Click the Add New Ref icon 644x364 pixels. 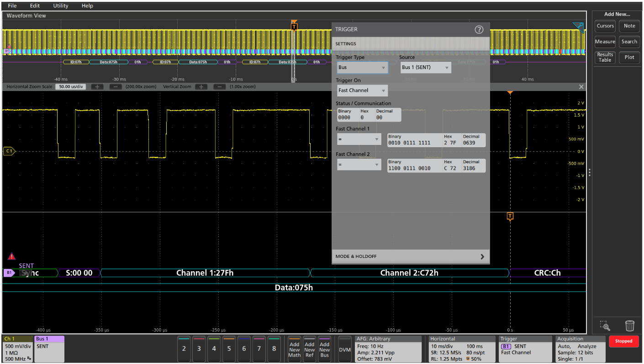pyautogui.click(x=309, y=349)
